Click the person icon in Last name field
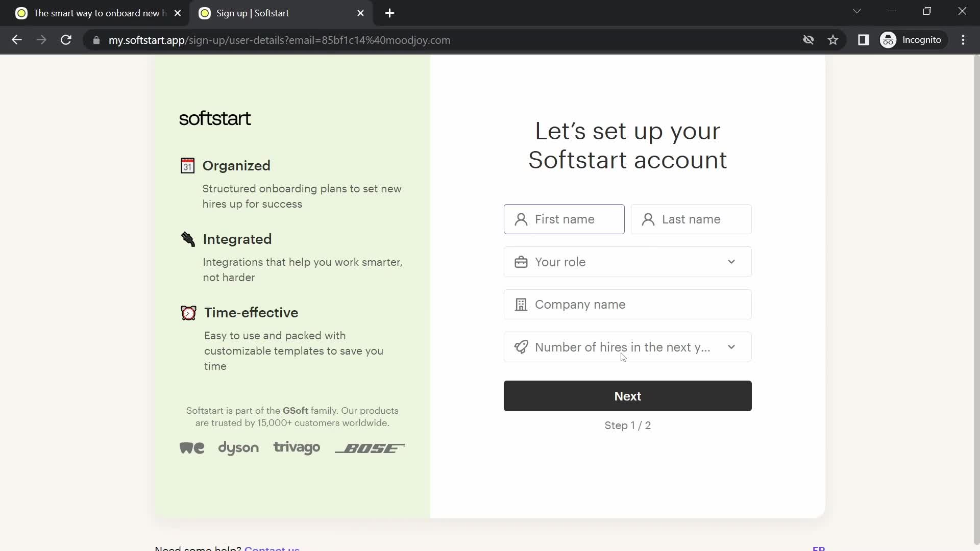 (x=648, y=219)
